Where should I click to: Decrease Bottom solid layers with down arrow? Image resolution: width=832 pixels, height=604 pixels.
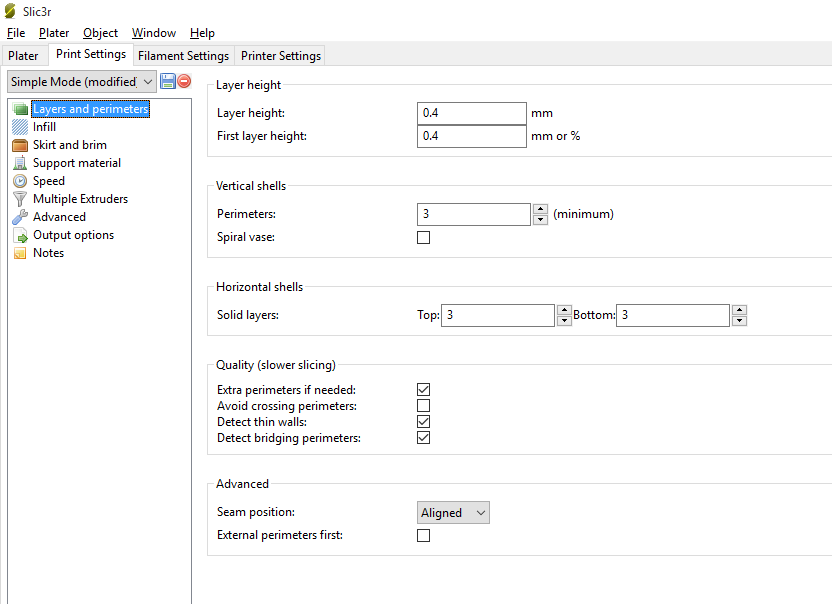tap(739, 321)
